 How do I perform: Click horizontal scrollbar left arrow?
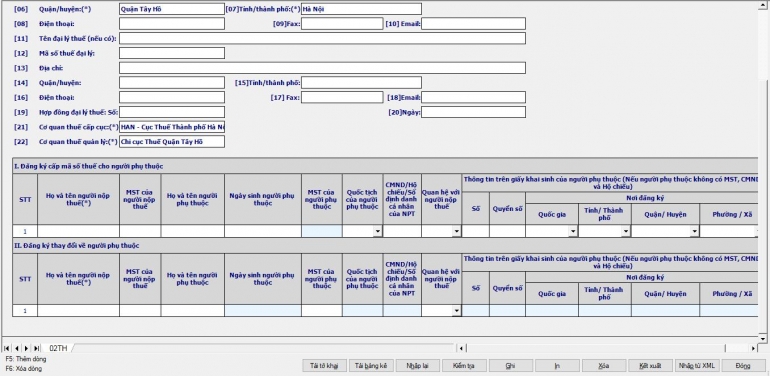coord(461,348)
